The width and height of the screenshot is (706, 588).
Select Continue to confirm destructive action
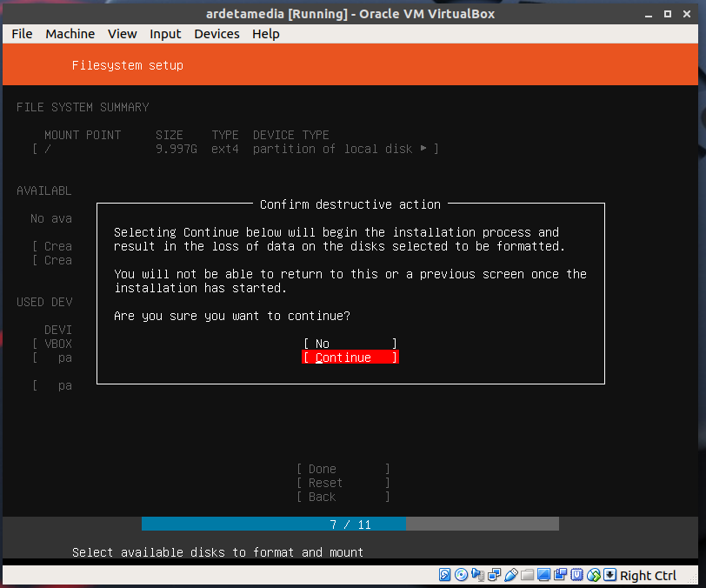[350, 357]
